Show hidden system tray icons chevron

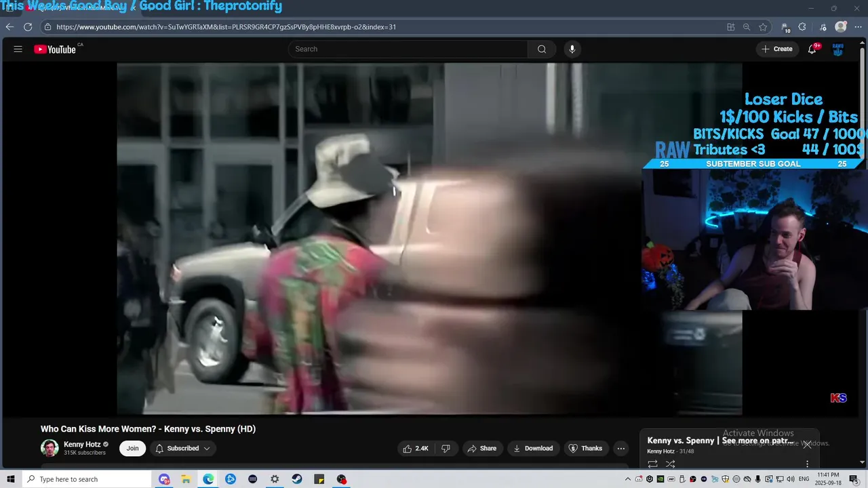click(x=628, y=479)
